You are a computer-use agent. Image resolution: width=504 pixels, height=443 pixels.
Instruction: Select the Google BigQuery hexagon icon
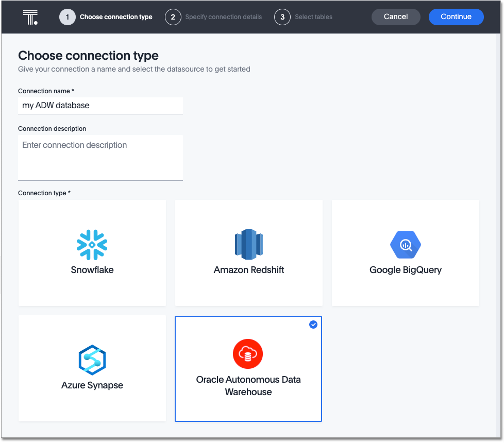(405, 244)
